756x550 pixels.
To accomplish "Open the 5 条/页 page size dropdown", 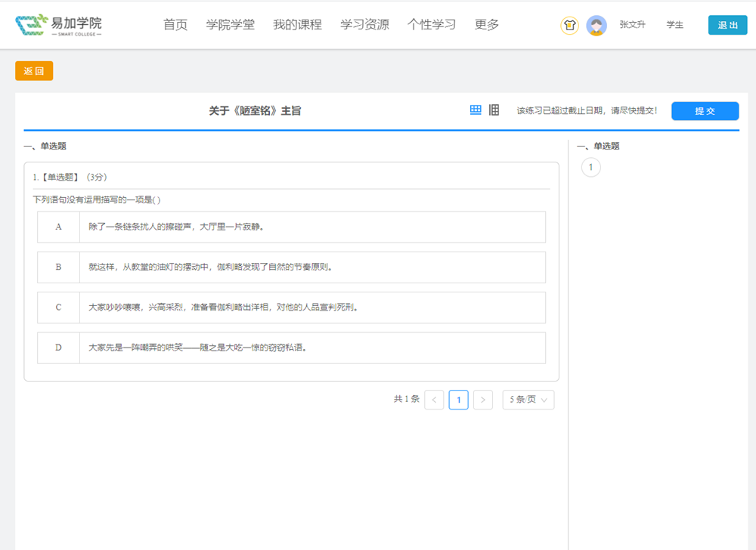I will coord(528,400).
